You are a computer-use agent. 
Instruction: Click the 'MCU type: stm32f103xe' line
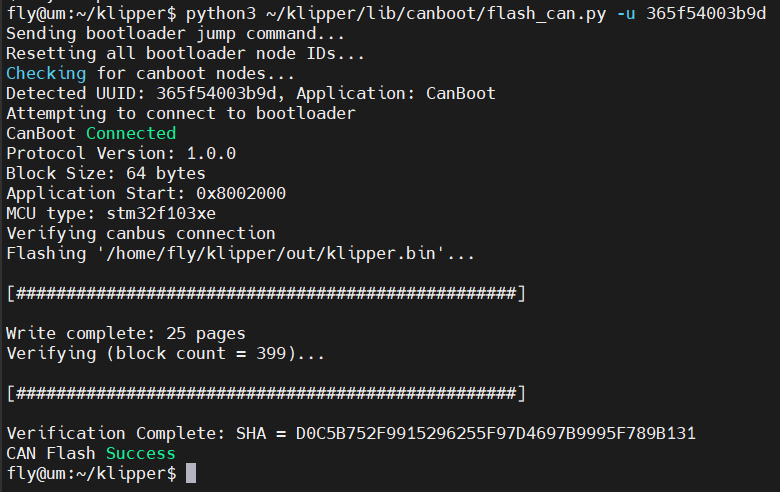click(111, 213)
